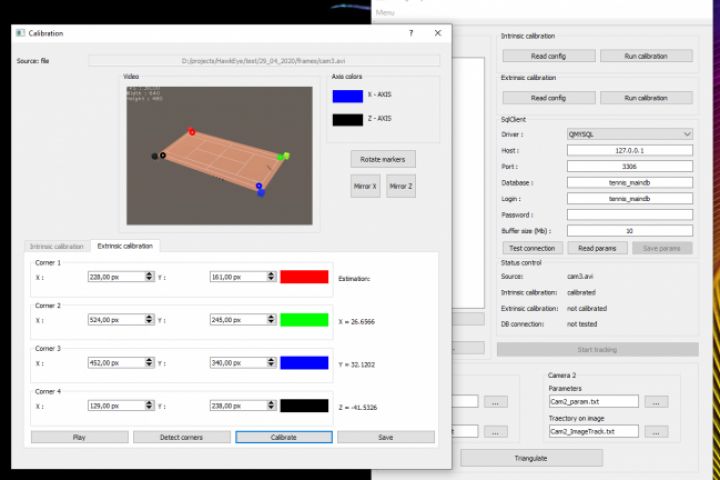Click the Login field
Screen dimensions: 720x480
tap(630, 199)
